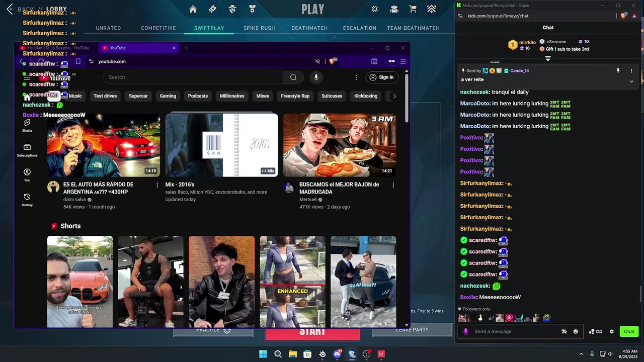
Task: Open History in YouTube sidebar
Action: (27, 200)
